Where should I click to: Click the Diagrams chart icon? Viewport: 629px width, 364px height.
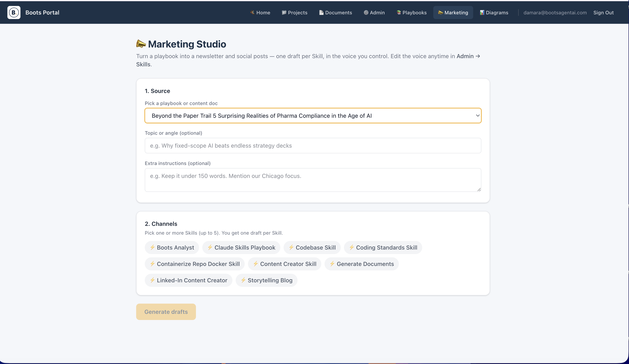point(482,13)
